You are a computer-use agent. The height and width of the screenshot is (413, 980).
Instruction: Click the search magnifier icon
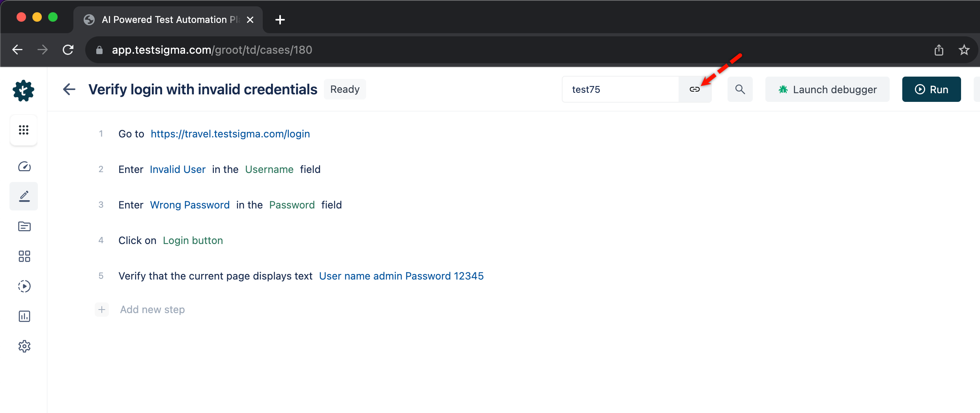coord(740,89)
